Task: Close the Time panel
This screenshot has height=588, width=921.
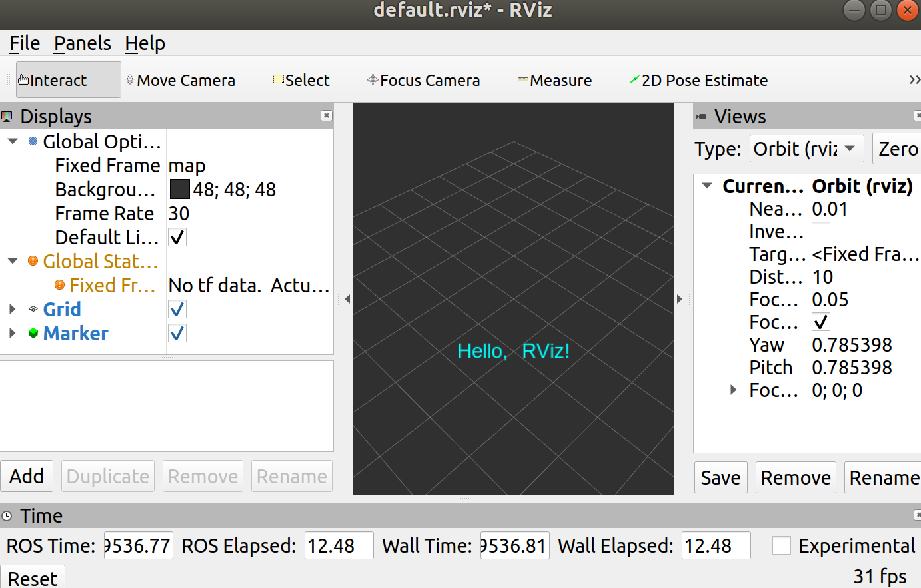Action: [918, 515]
